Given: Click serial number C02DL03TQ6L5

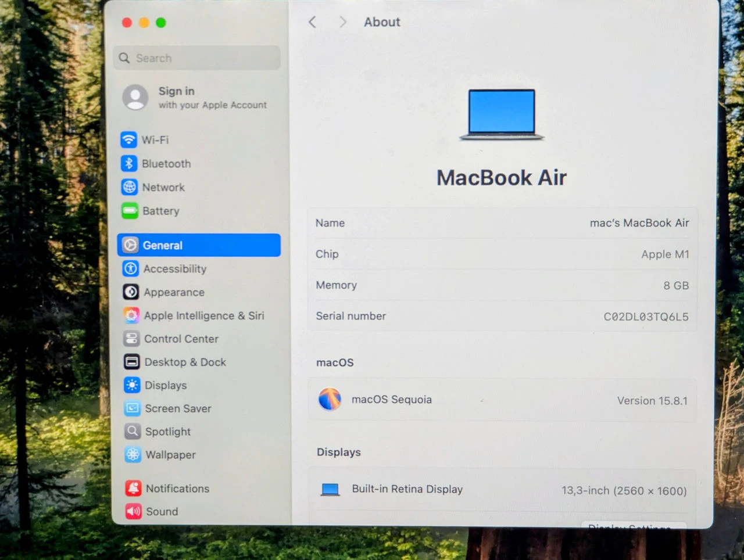Looking at the screenshot, I should (646, 317).
